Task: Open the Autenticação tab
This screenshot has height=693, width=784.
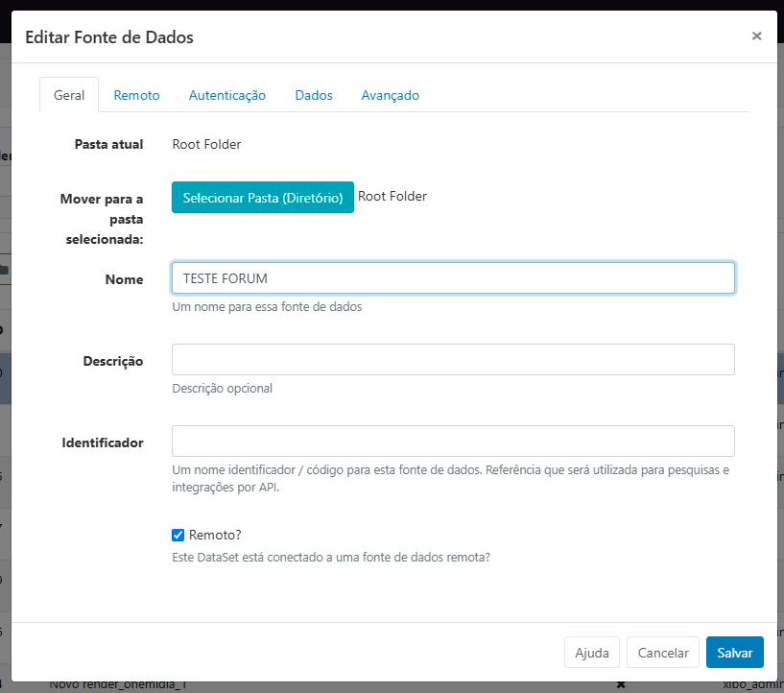Action: pos(226,95)
